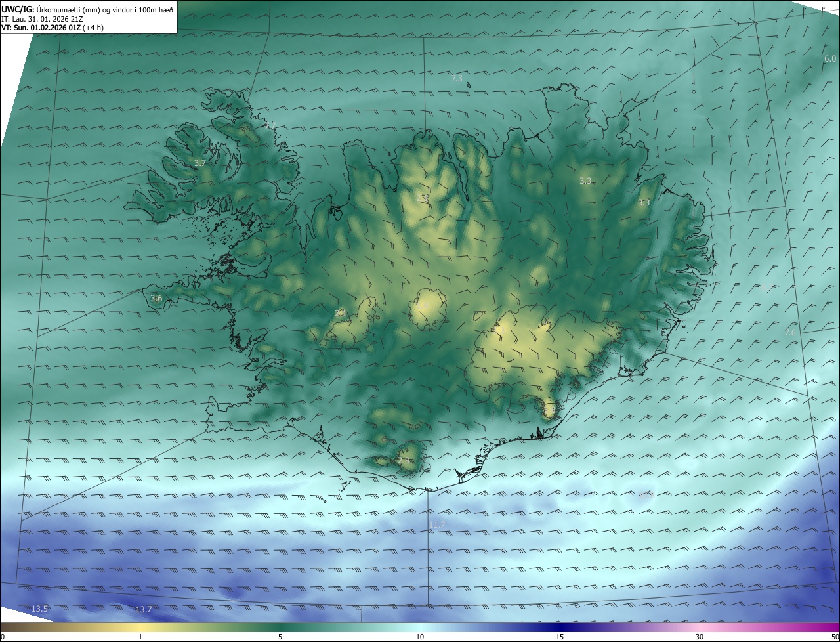Click the '0' tick on the color scale
The height and width of the screenshot is (642, 840).
coord(3,637)
